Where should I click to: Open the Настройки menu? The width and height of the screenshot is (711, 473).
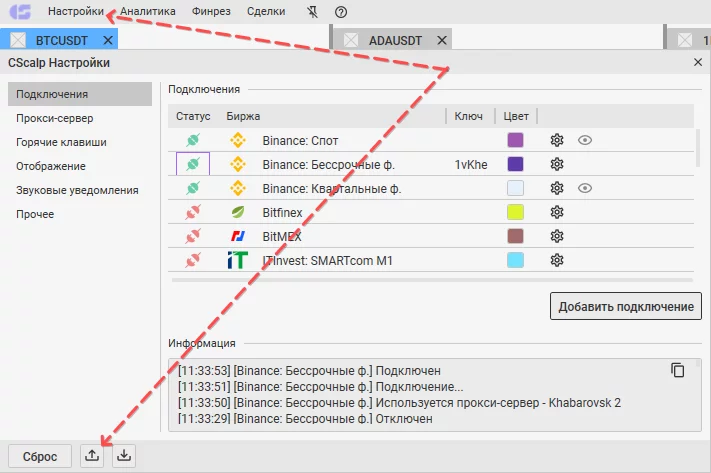(76, 11)
